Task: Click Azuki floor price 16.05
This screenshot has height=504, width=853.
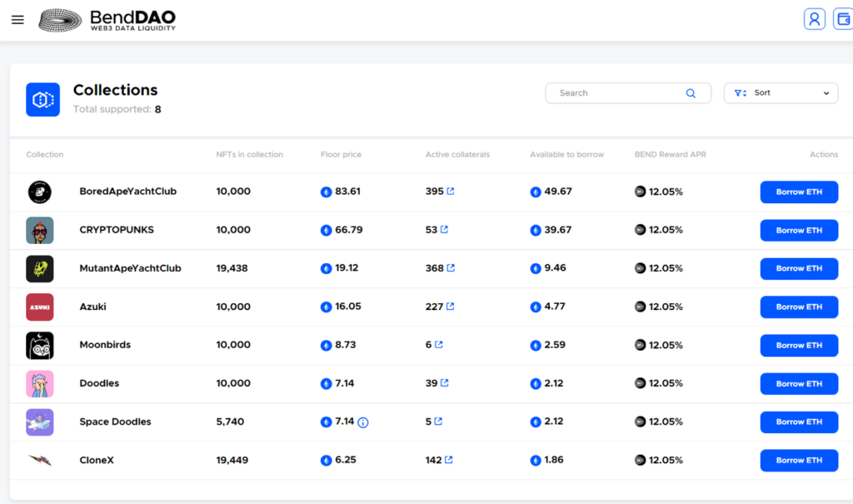Action: 348,307
